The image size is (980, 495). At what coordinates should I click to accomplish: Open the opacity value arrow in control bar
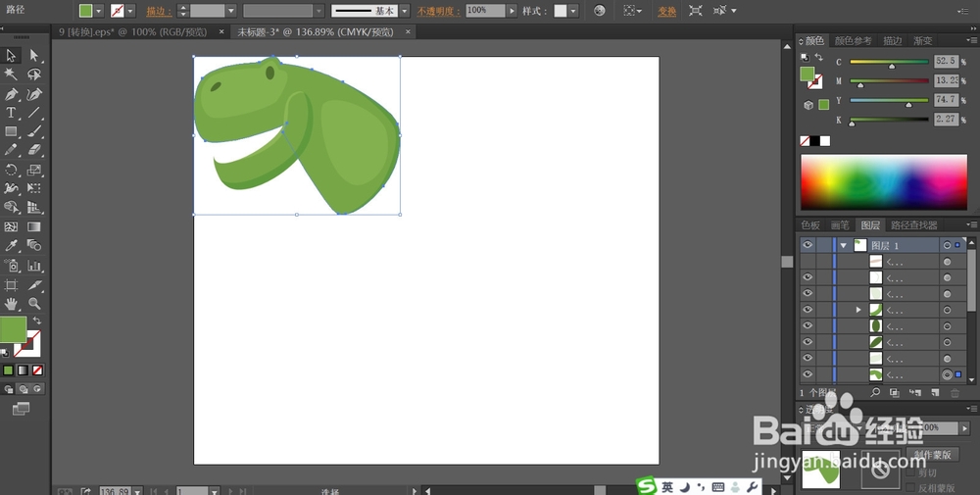coord(512,11)
